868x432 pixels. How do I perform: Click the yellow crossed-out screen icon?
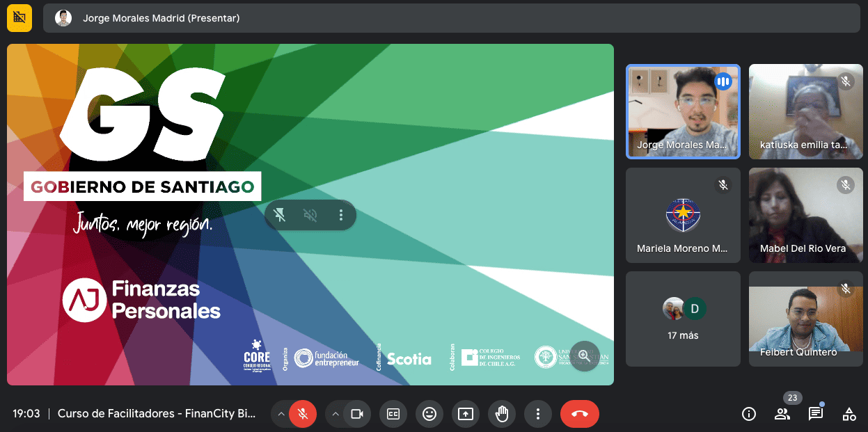coord(19,18)
